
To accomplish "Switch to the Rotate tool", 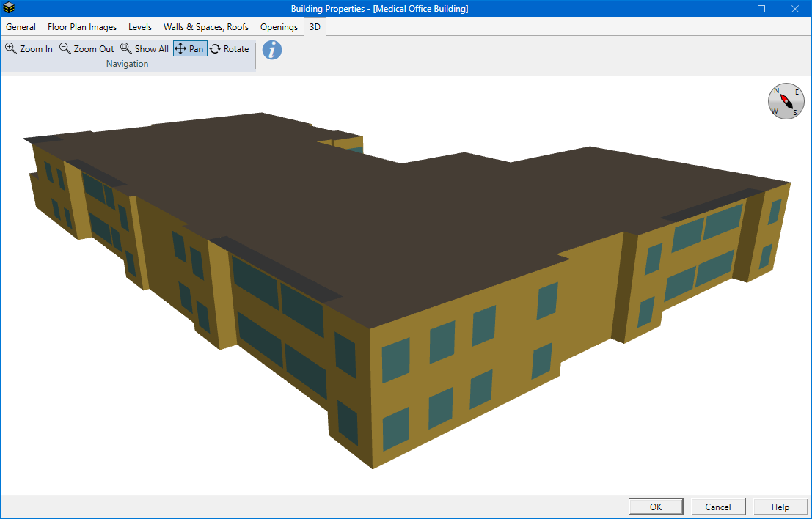I will [x=230, y=48].
